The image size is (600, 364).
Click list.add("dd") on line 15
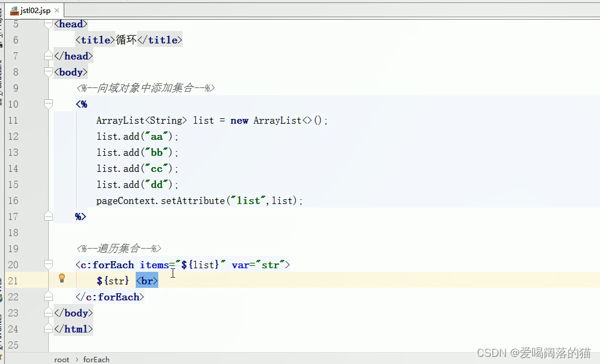(x=137, y=184)
